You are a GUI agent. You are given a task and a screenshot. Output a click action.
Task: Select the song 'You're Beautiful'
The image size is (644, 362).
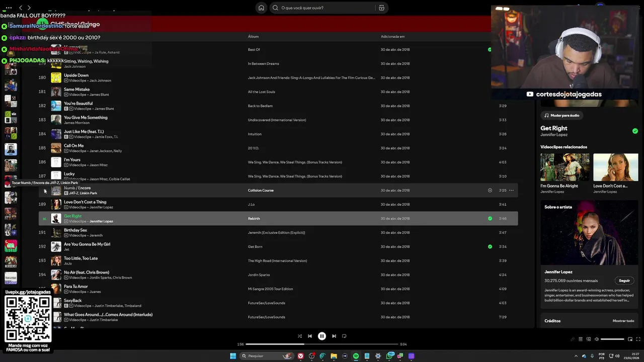(x=78, y=104)
